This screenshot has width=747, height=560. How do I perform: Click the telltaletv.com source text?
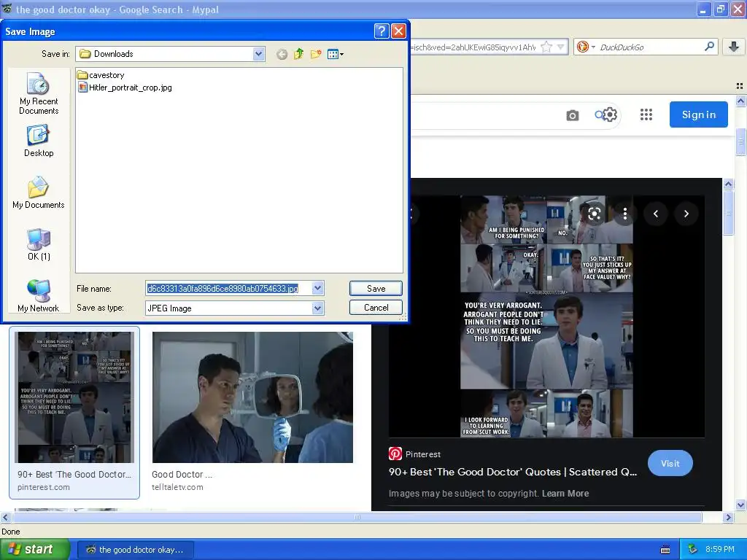(177, 487)
